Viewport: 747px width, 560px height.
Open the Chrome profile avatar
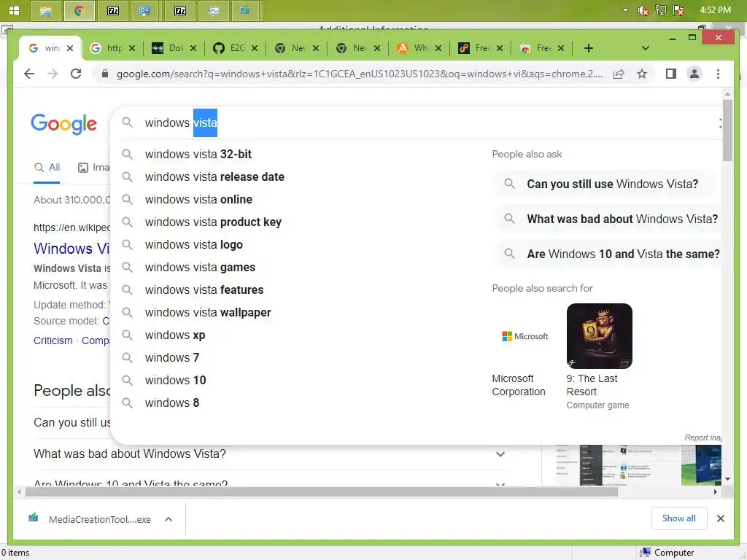click(694, 74)
